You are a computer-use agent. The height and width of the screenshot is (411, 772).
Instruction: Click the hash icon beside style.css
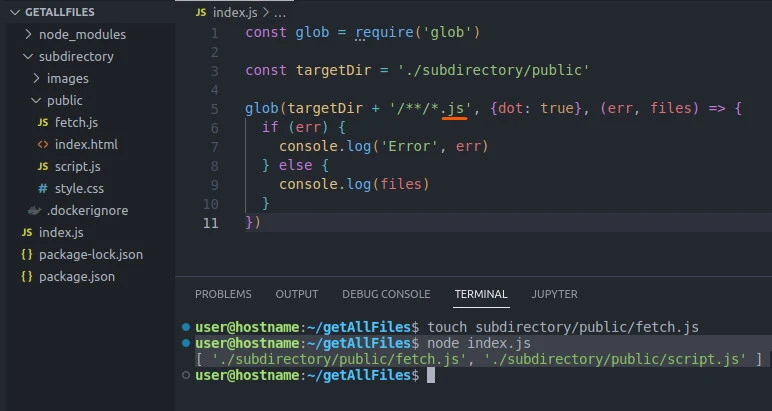click(x=43, y=189)
